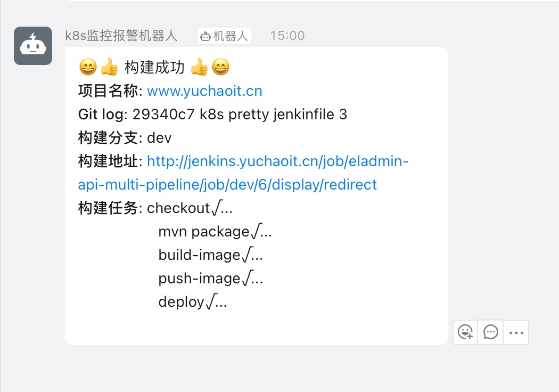Open the www.yuchaoit.cn link
Screen dimensions: 559x392
click(x=204, y=91)
